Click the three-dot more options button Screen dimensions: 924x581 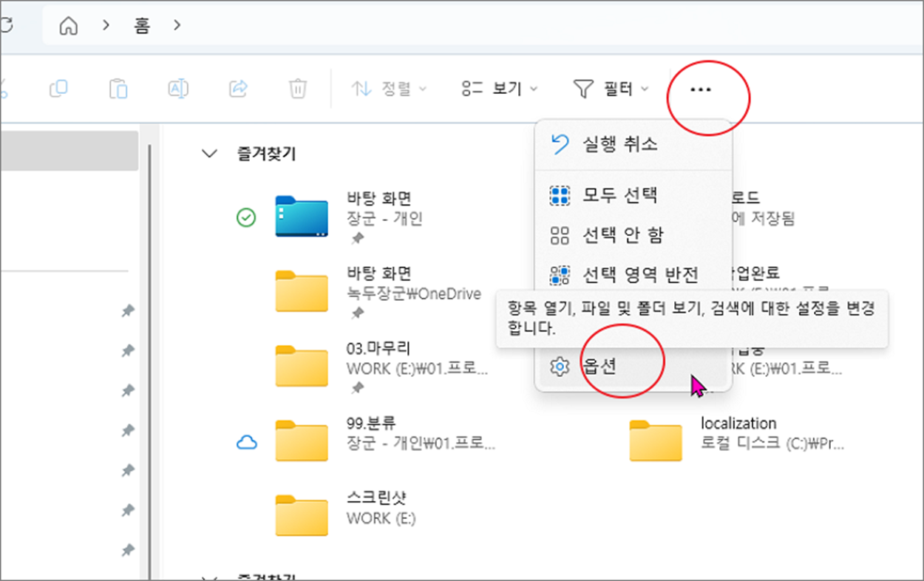coord(700,89)
